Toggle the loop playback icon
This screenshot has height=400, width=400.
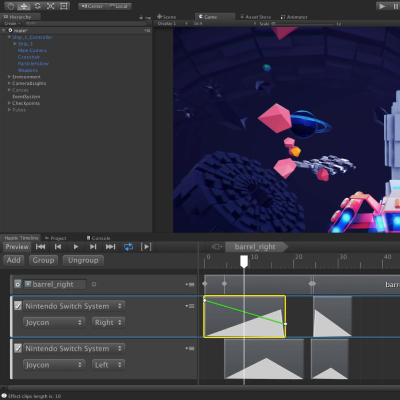click(x=128, y=247)
